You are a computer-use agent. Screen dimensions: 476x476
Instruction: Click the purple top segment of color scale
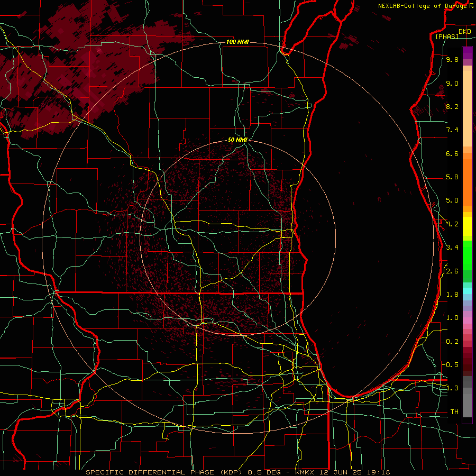coord(467,53)
